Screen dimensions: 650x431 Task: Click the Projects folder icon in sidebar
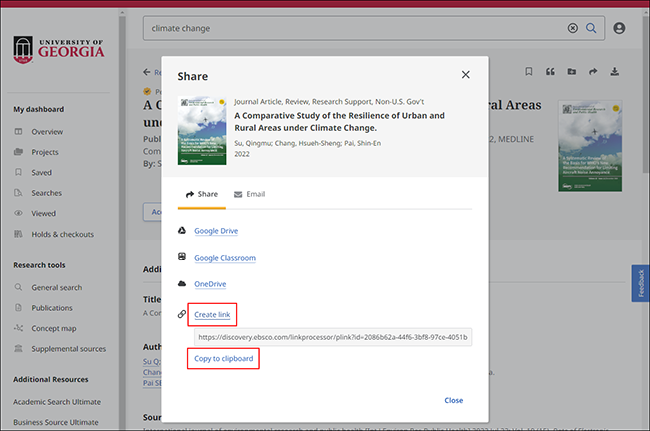[x=18, y=152]
